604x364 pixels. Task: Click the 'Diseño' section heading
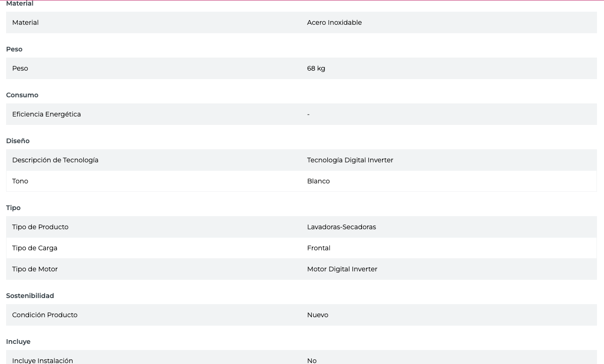(x=18, y=141)
